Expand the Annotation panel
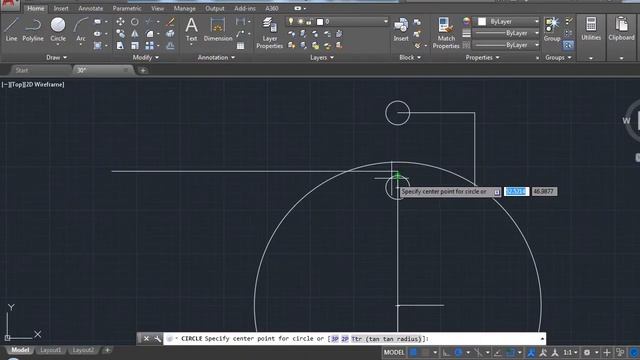640x360 pixels. click(216, 58)
